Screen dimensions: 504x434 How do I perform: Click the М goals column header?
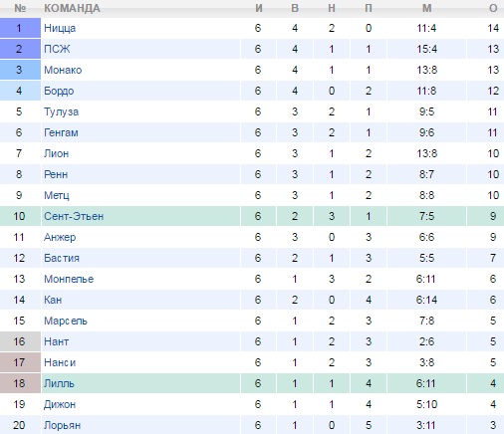pos(426,8)
